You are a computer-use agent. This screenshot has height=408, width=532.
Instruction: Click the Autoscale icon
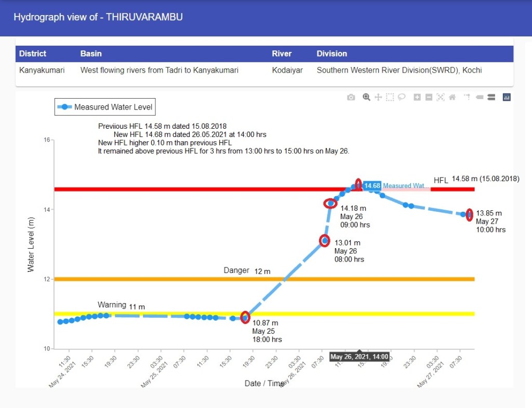[441, 97]
